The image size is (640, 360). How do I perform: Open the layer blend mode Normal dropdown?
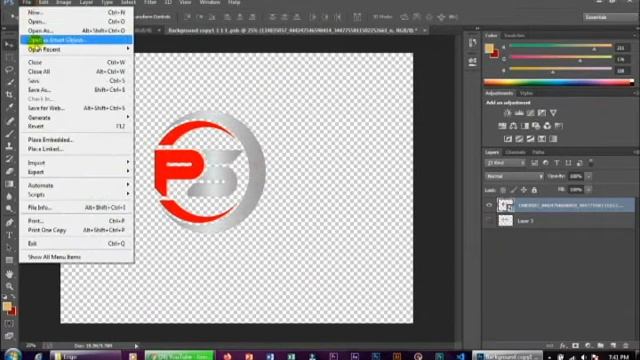(x=514, y=176)
